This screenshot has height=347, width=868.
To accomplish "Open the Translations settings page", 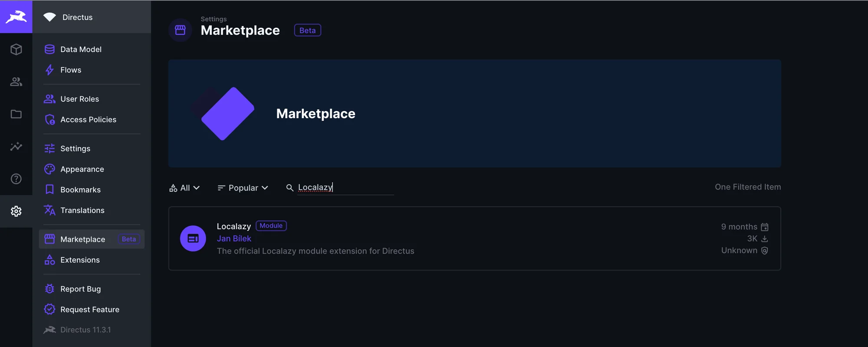I will [82, 211].
